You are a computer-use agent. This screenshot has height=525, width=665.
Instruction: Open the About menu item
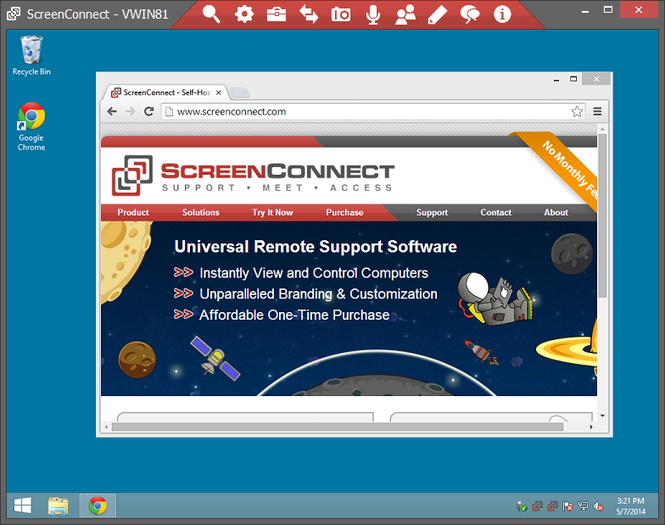pos(556,212)
